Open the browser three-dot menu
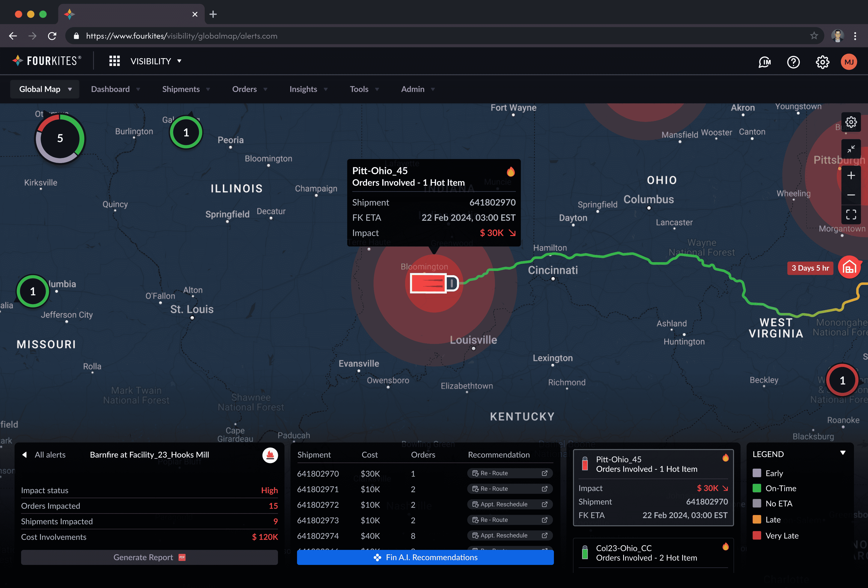 (855, 36)
